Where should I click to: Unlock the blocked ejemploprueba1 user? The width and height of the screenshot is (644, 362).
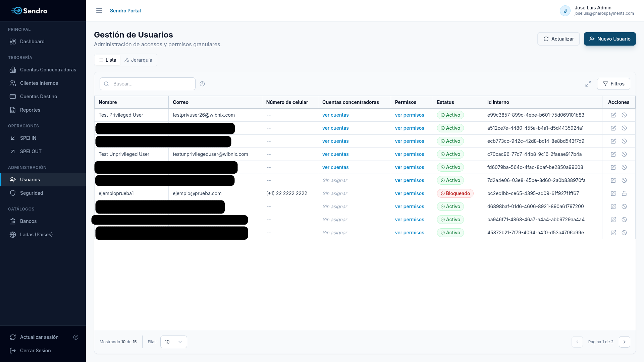click(624, 193)
